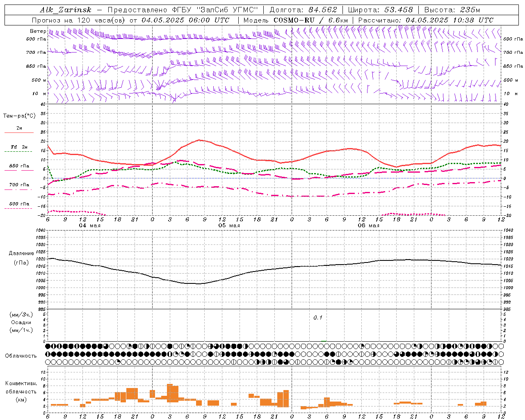Click the Осадки precipitation label
This screenshot has height=420, width=525.
(x=21, y=322)
